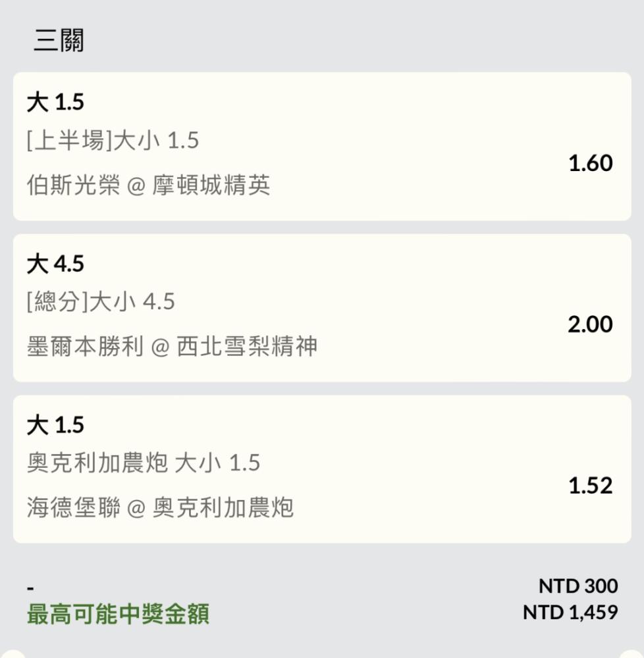Screen dimensions: 644x658
Task: Click the 海德堡聯 @ 奧克利加農炮 matchup text
Action: coord(160,507)
